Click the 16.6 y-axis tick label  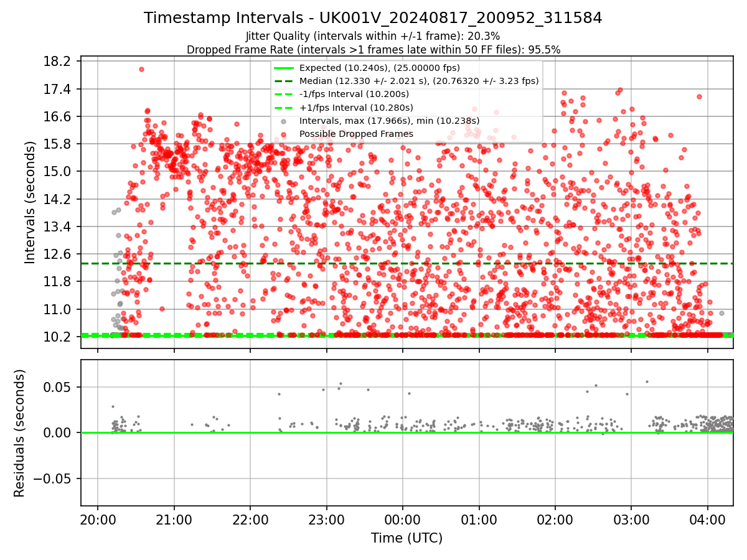click(x=58, y=117)
